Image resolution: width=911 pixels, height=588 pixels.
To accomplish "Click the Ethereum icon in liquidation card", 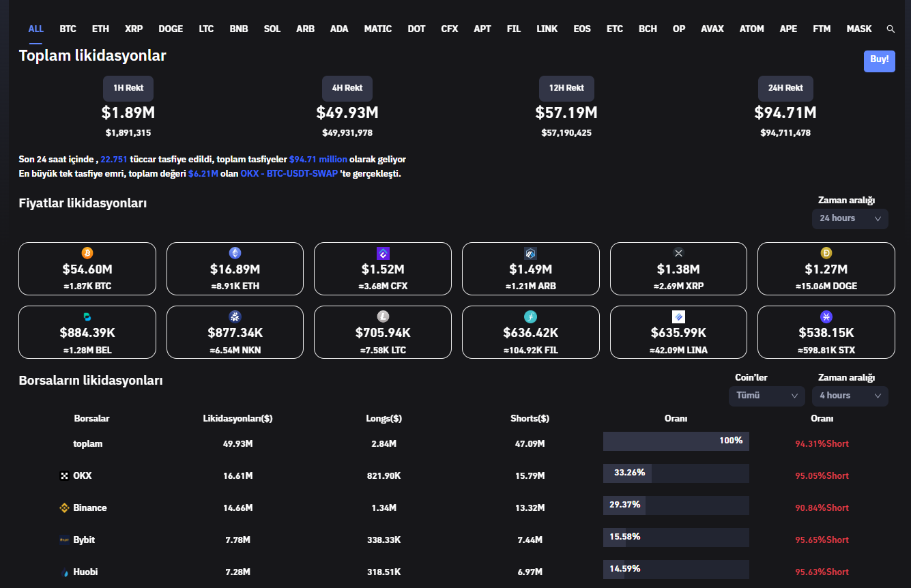I will pyautogui.click(x=235, y=254).
